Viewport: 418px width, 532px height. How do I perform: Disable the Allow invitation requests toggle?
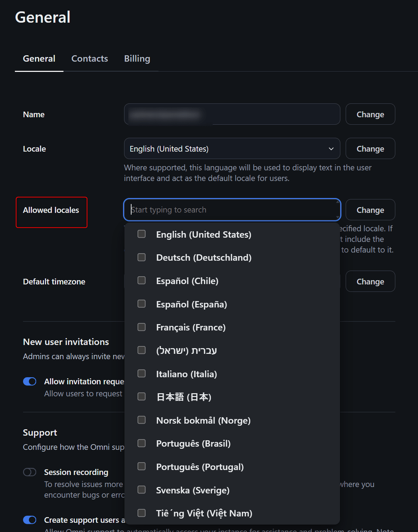(30, 381)
